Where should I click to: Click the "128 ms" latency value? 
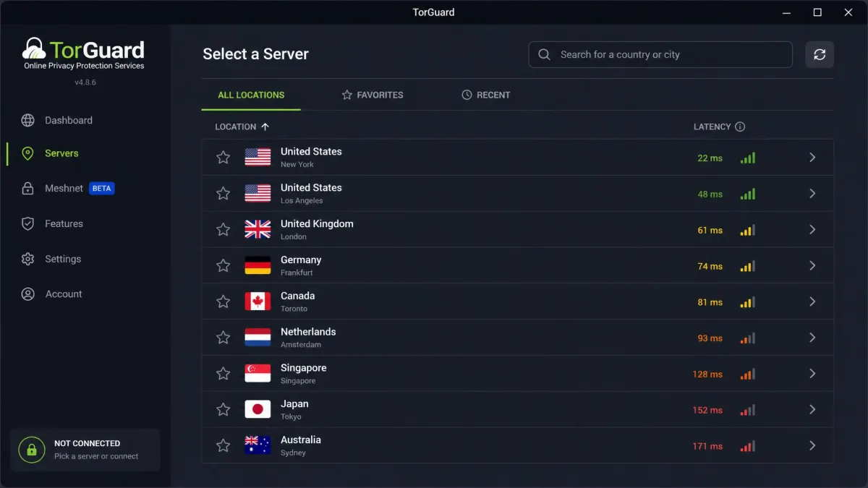(707, 374)
